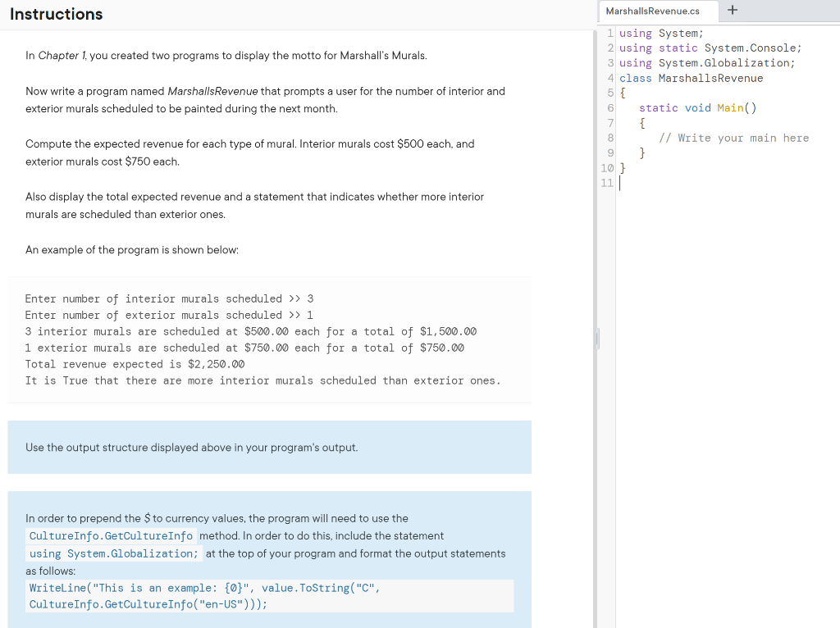This screenshot has height=628, width=840.
Task: Click line number 11 at the bottom
Action: coord(607,183)
